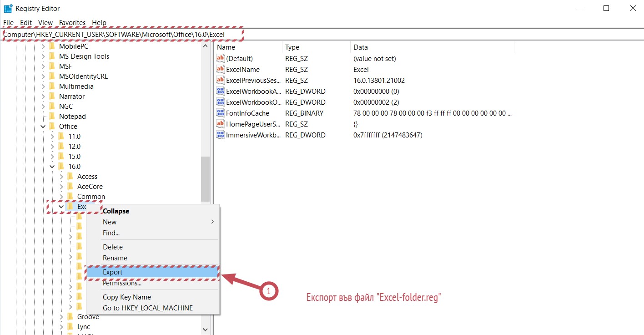Click the 12.0 folder icon
Image resolution: width=644 pixels, height=335 pixels.
click(61, 146)
